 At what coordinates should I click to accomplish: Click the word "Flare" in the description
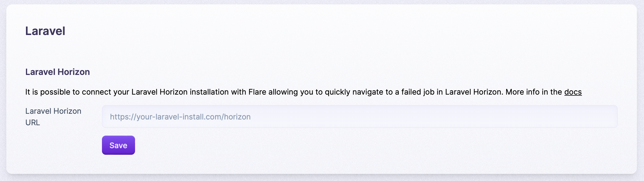[x=257, y=92]
